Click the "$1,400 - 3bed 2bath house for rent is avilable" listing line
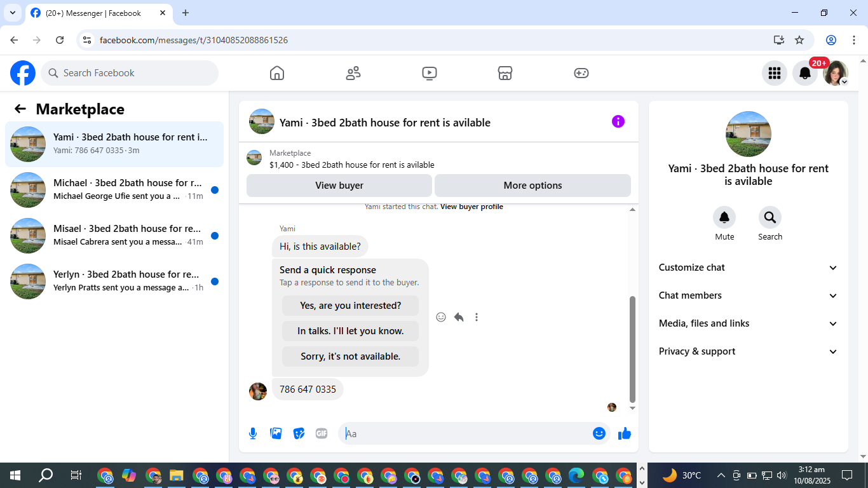Image resolution: width=868 pixels, height=488 pixels. point(352,165)
